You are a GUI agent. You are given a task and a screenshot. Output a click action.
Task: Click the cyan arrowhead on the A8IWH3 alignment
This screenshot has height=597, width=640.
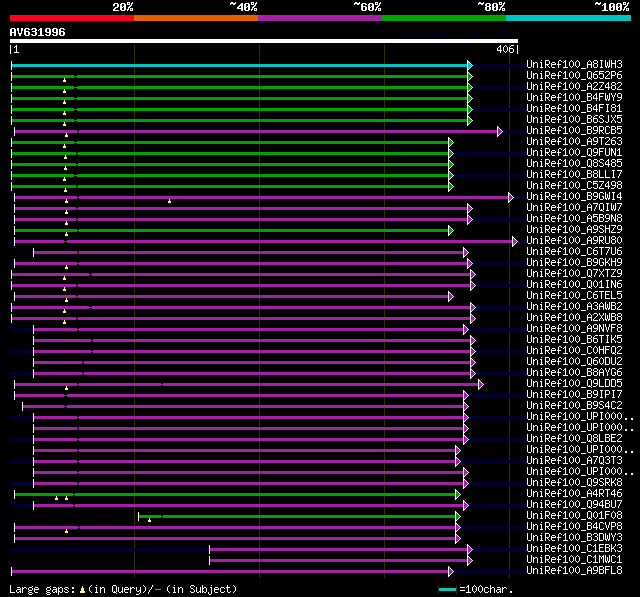pos(470,65)
